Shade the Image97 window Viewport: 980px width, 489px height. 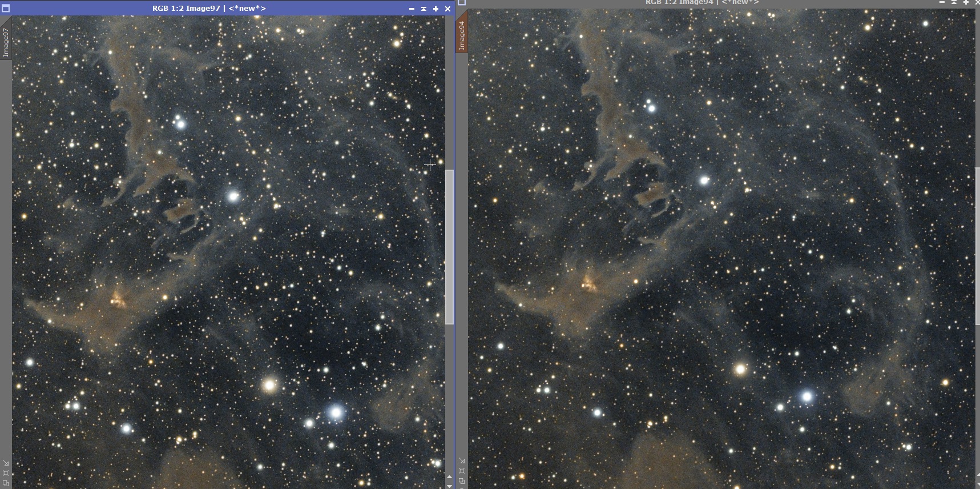coord(424,9)
